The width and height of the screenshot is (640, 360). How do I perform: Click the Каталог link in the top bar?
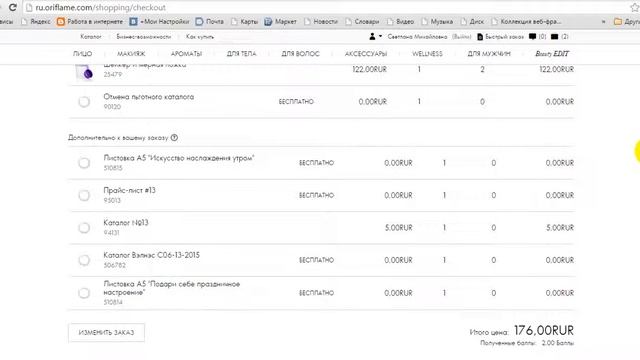coord(91,37)
